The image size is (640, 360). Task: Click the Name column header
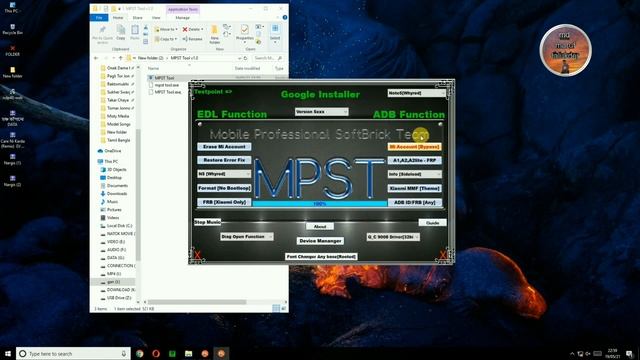click(x=153, y=69)
